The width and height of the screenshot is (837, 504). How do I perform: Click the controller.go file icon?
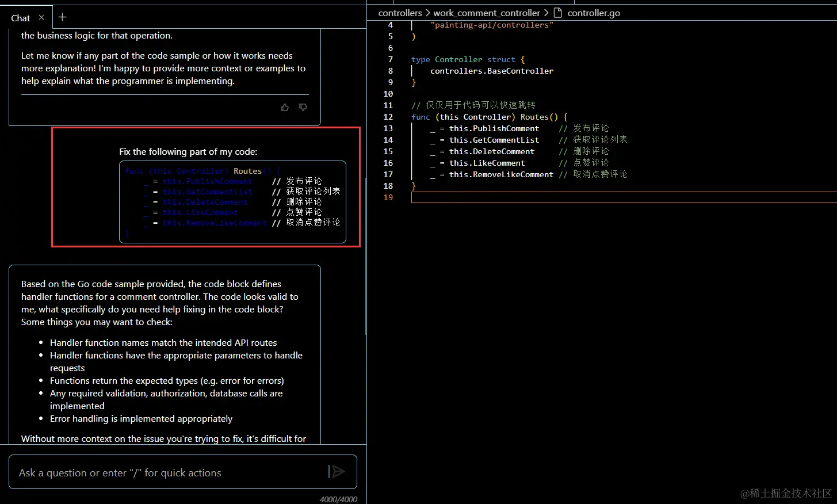[557, 13]
